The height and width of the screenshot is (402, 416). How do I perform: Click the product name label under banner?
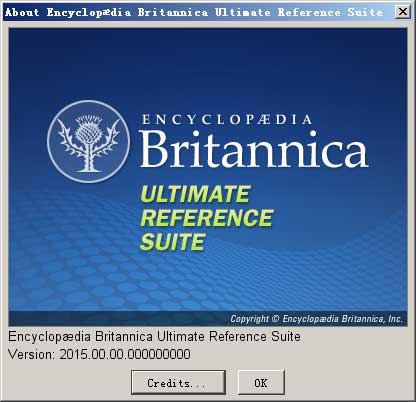pyautogui.click(x=154, y=336)
